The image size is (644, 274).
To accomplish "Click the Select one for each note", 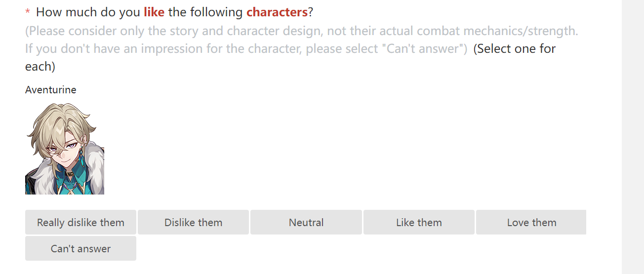I will 514,49.
